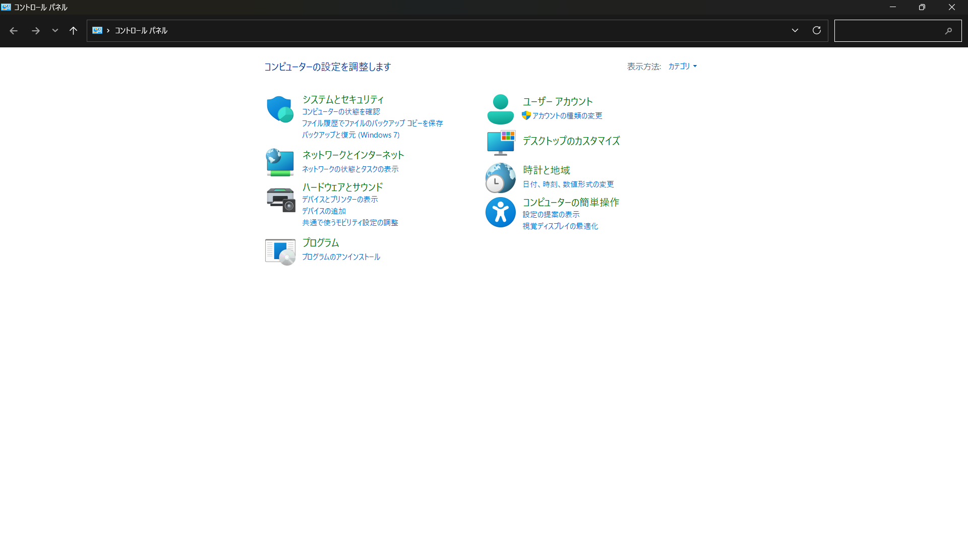Open the カテゴリ view-by dropdown

coord(682,66)
